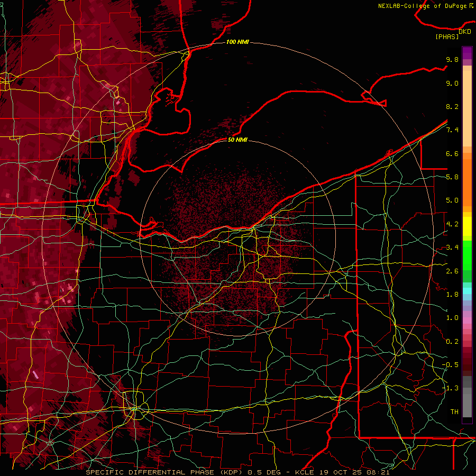Click the 5.0 value on the scale
Screen dimensions: 476x476
452,200
